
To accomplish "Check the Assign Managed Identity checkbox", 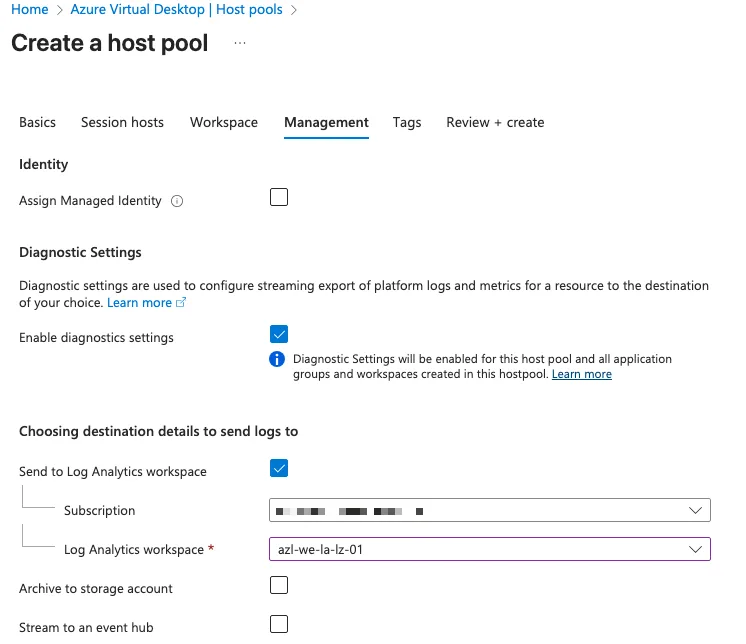I will [279, 197].
